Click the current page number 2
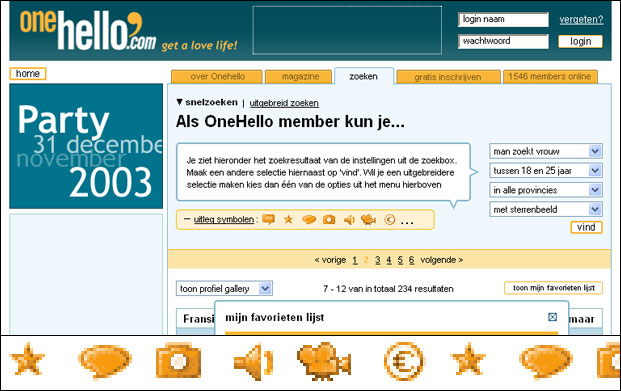Image resolution: width=621 pixels, height=391 pixels. tap(366, 260)
